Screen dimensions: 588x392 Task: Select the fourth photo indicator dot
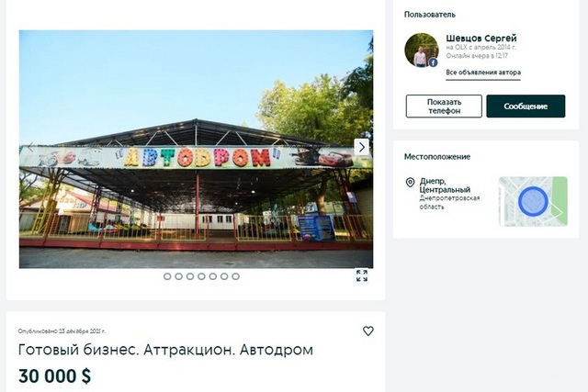201,276
